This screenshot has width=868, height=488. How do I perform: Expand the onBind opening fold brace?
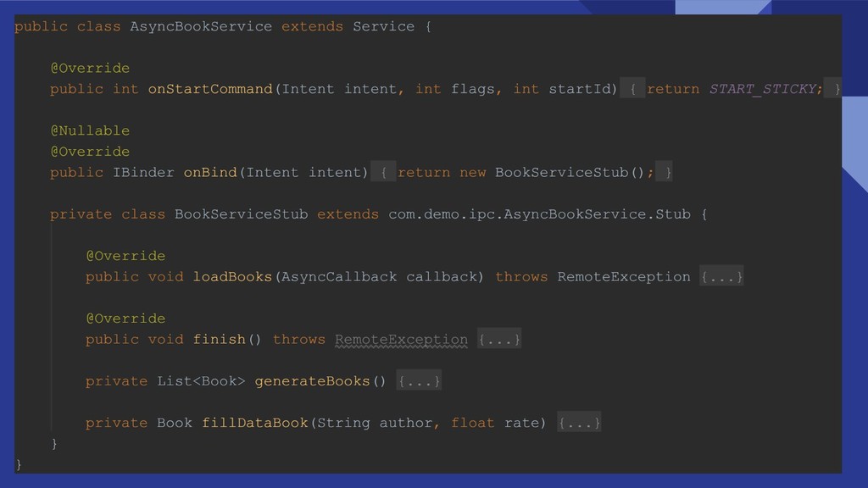click(x=383, y=173)
